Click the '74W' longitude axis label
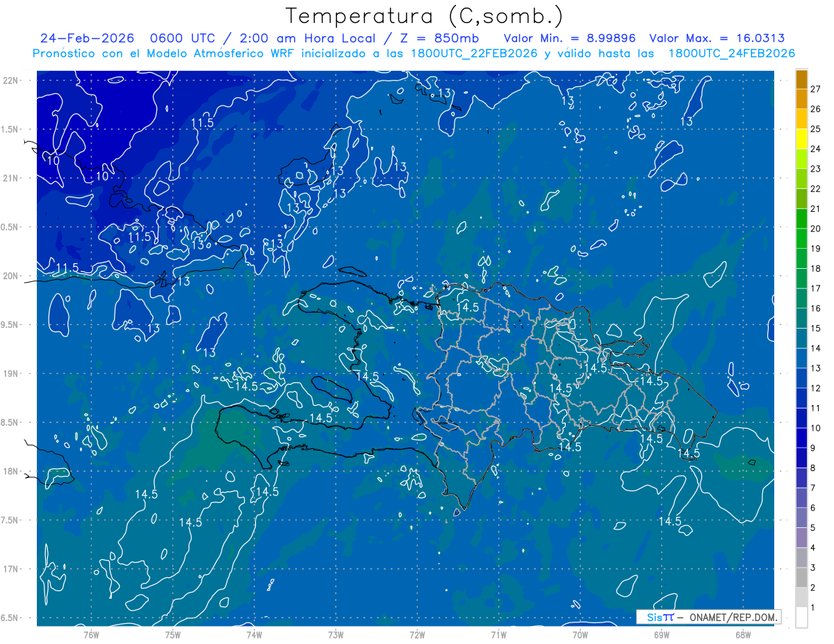Viewport: 834px width, 644px height. pyautogui.click(x=254, y=635)
